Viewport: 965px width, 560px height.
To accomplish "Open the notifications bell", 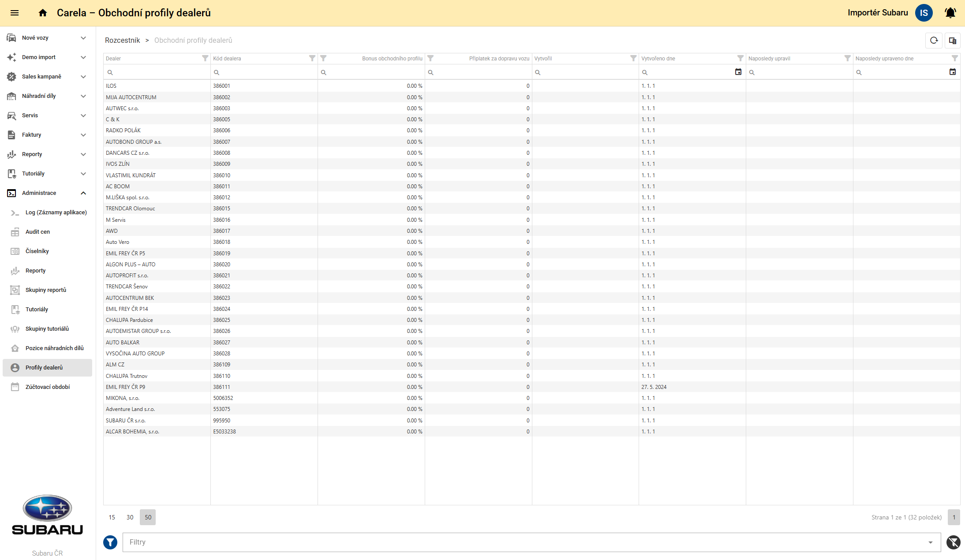I will [x=950, y=13].
